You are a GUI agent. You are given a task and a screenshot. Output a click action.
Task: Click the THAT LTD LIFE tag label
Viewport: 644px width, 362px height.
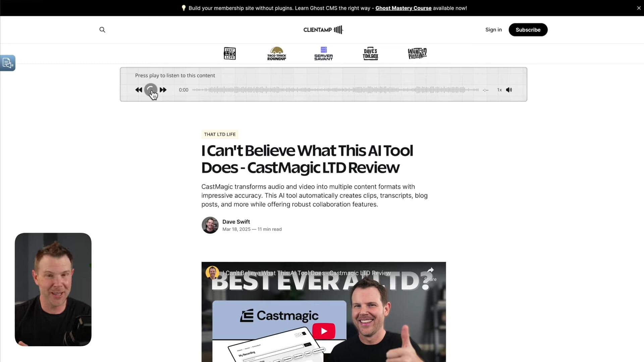point(220,134)
